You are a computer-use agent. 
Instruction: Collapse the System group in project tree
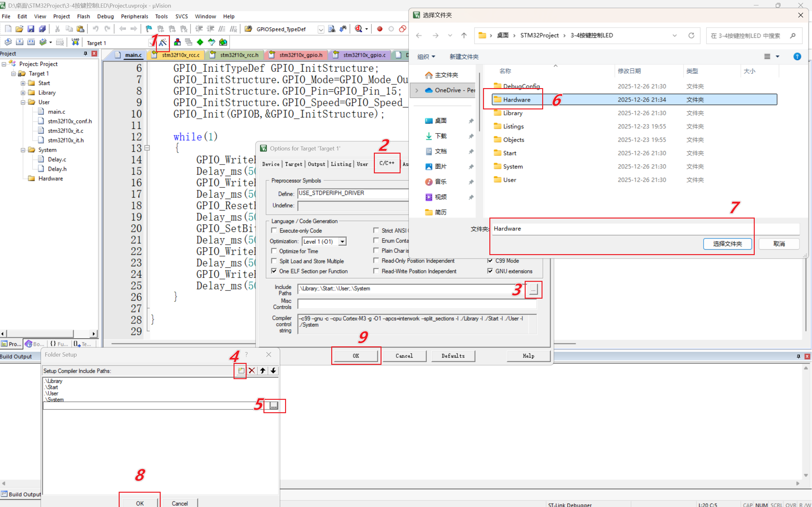23,150
